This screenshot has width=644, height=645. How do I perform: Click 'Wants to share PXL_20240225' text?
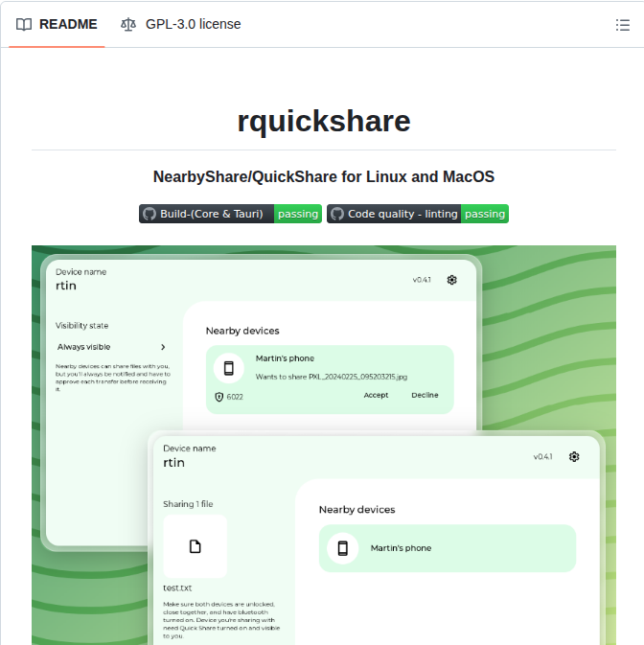coord(332,377)
